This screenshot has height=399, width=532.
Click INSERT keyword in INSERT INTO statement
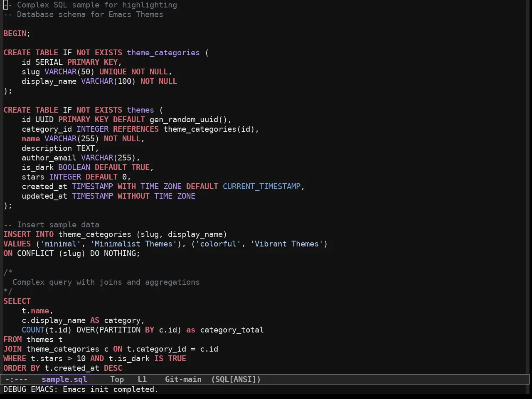click(17, 234)
